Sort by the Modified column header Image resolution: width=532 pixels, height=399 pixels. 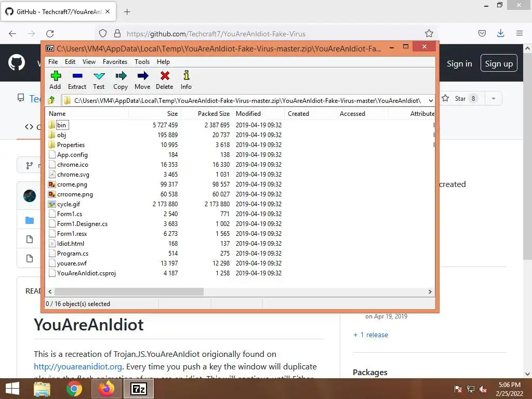coord(259,114)
